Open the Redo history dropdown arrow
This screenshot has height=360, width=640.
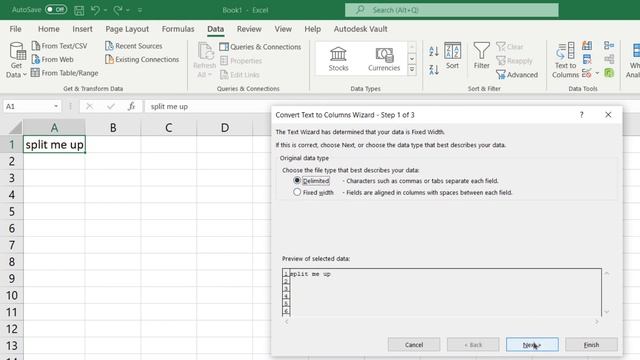128,10
